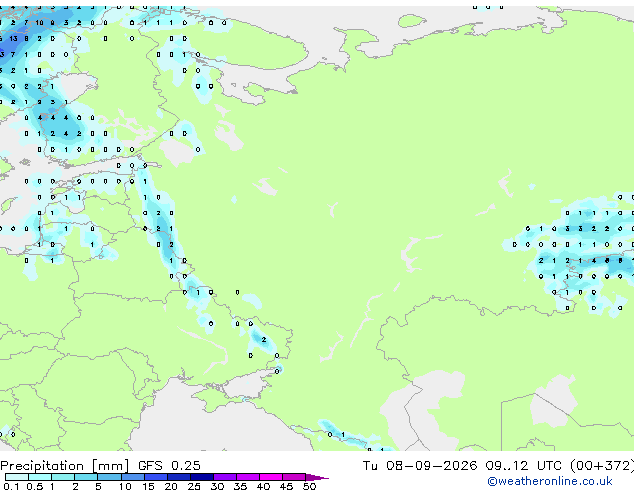Open the weatheronline.co.uk copyright link

click(550, 481)
